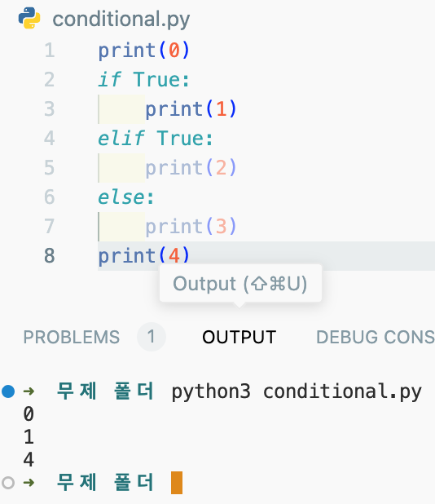
Task: Click the problems count badge showing 1
Action: (x=152, y=337)
